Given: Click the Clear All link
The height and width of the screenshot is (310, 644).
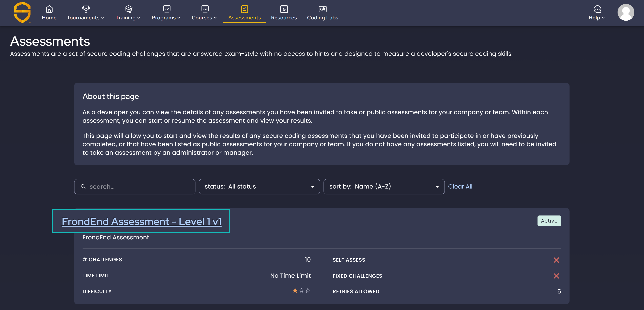Looking at the screenshot, I should point(460,187).
